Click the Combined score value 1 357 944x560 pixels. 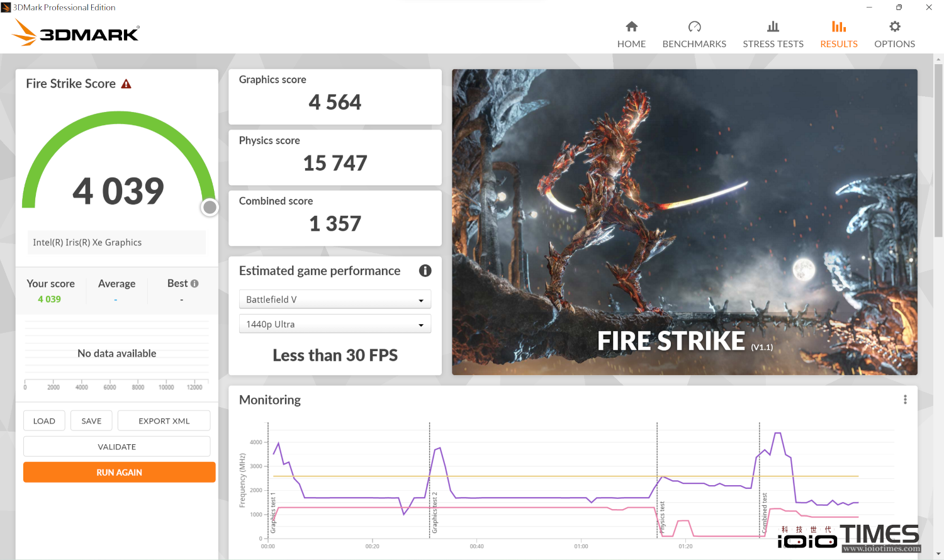[335, 223]
